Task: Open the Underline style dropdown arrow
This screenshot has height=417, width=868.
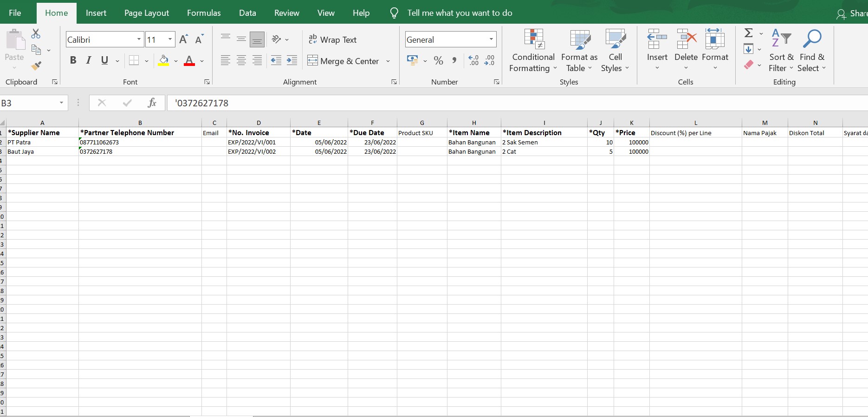Action: (x=117, y=61)
